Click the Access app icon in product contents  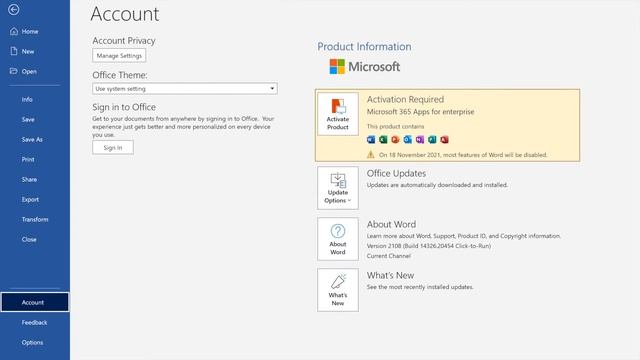click(x=444, y=140)
